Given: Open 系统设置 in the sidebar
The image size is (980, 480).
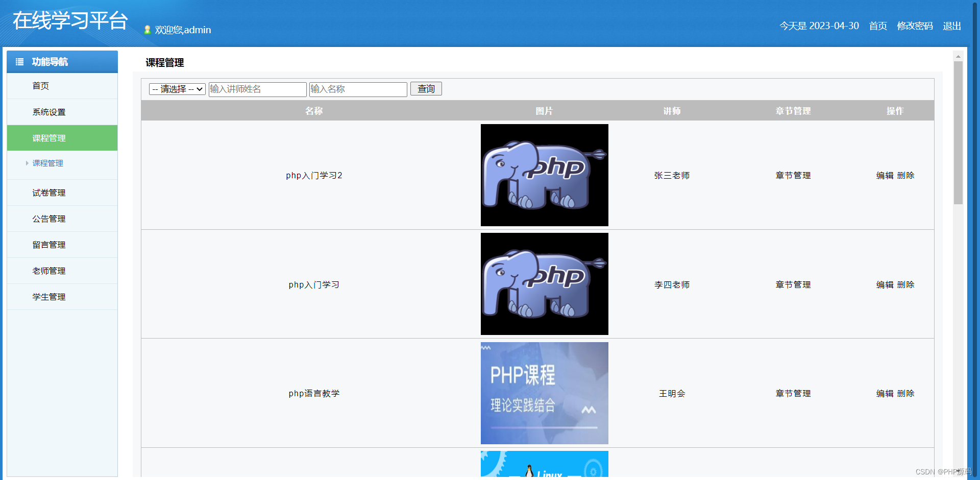Looking at the screenshot, I should point(62,112).
